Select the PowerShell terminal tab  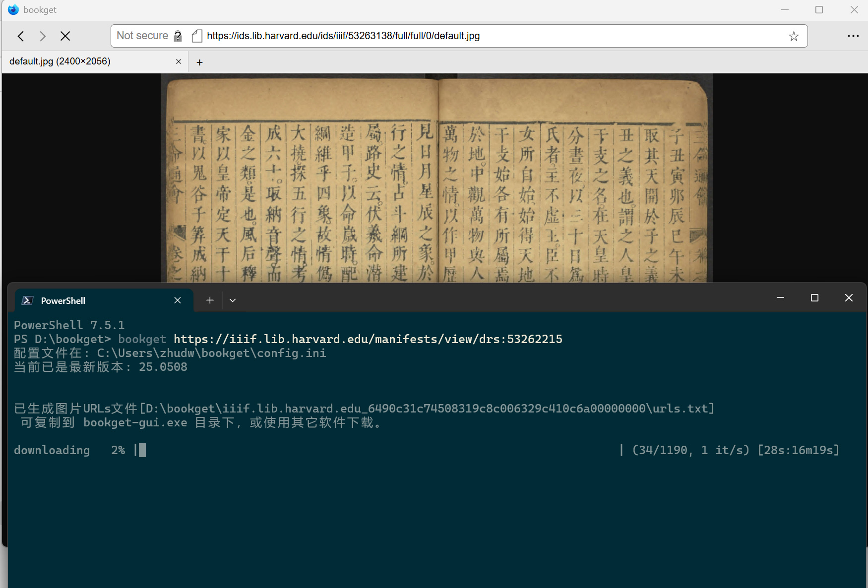pyautogui.click(x=104, y=300)
